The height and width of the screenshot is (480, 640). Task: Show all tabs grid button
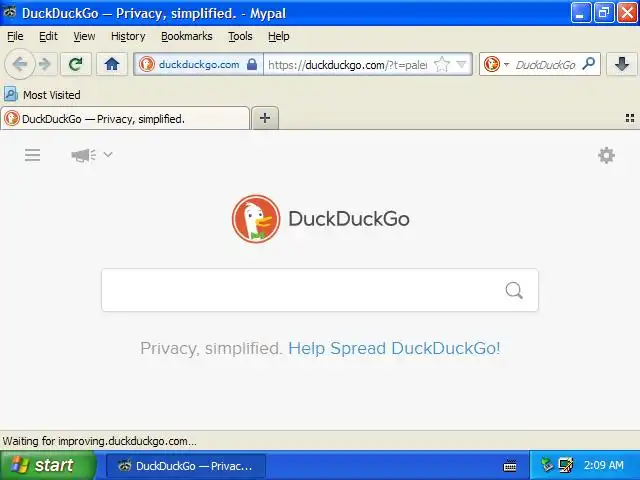(630, 118)
